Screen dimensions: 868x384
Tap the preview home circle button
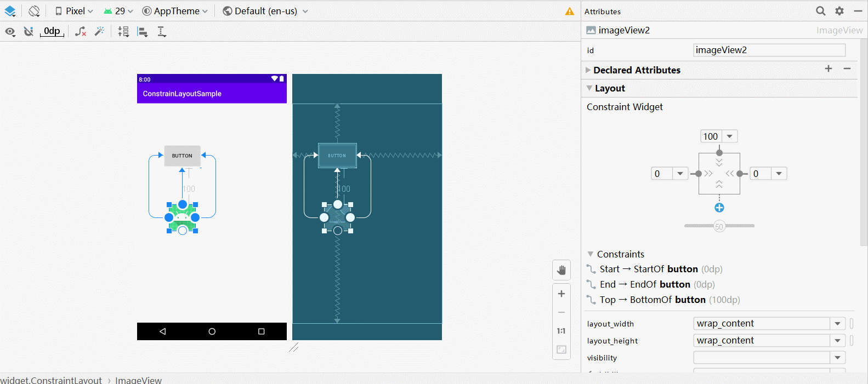click(x=212, y=331)
